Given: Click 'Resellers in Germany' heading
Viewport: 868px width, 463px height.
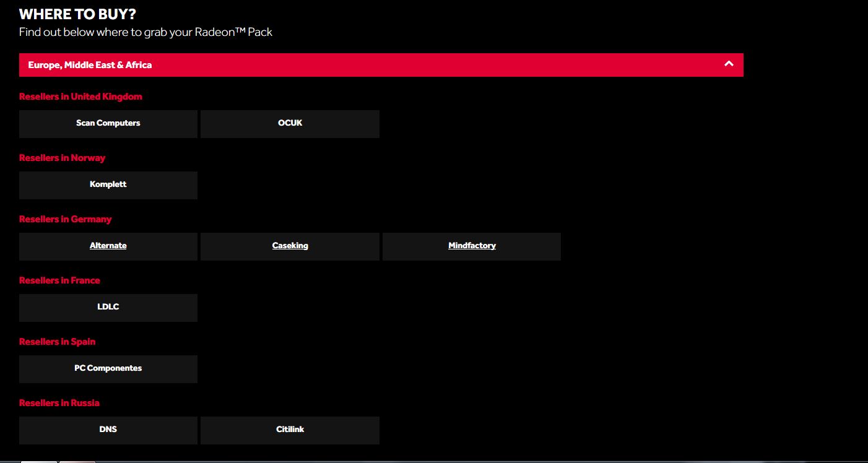Looking at the screenshot, I should 65,219.
